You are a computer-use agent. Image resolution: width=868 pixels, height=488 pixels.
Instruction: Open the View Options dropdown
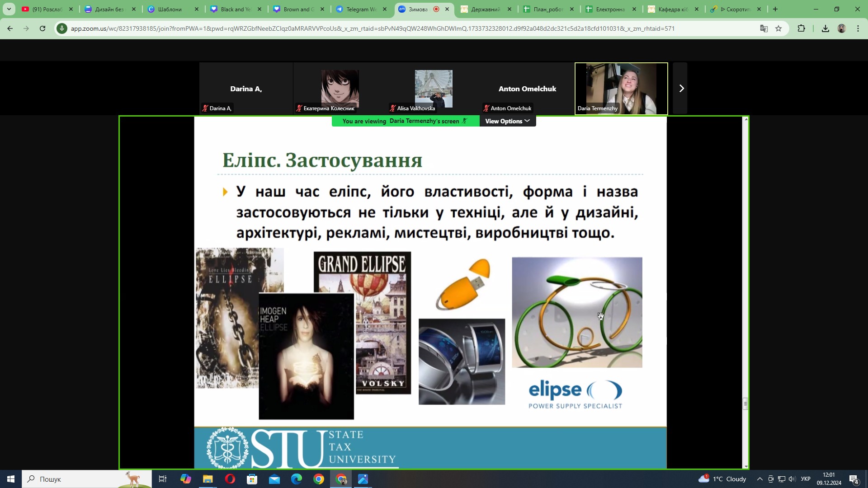(x=507, y=121)
